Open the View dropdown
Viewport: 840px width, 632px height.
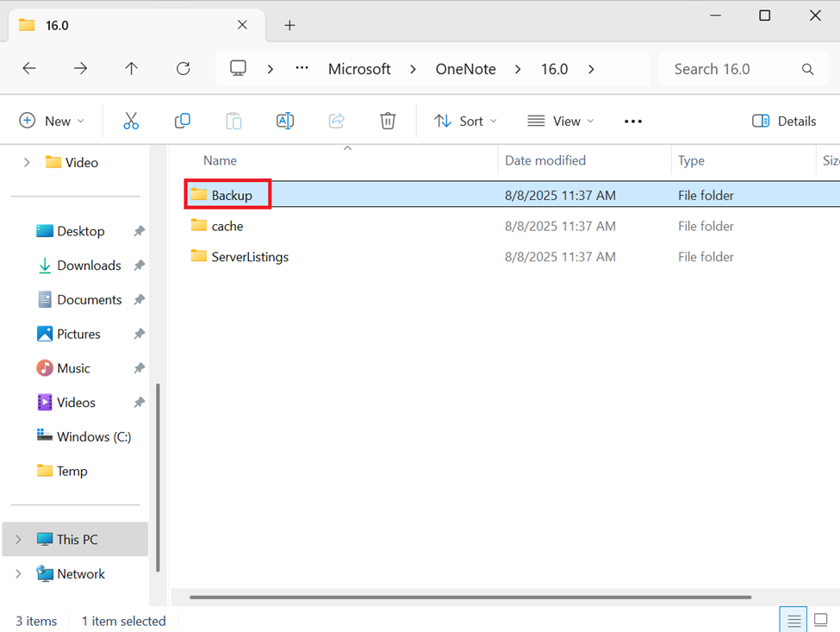coord(560,122)
